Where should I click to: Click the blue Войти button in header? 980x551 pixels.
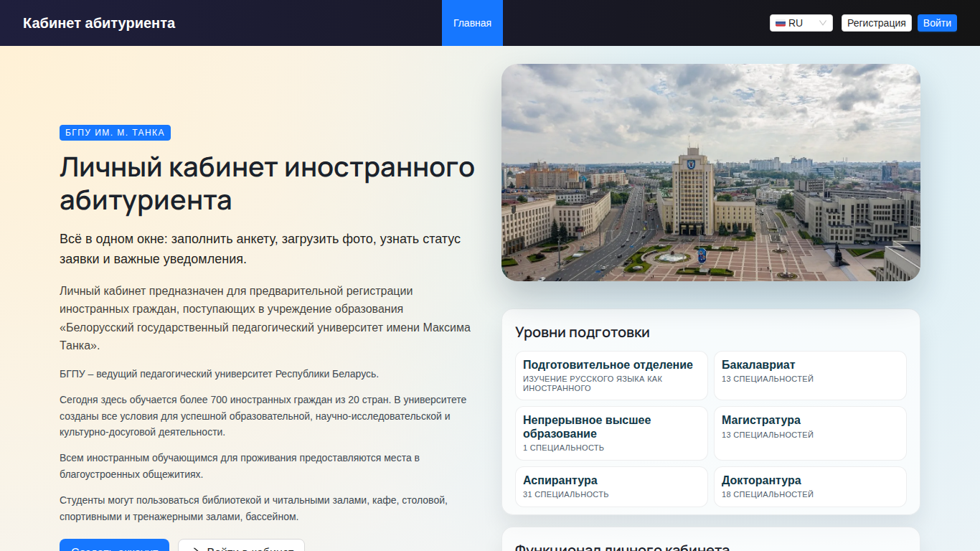click(x=938, y=23)
